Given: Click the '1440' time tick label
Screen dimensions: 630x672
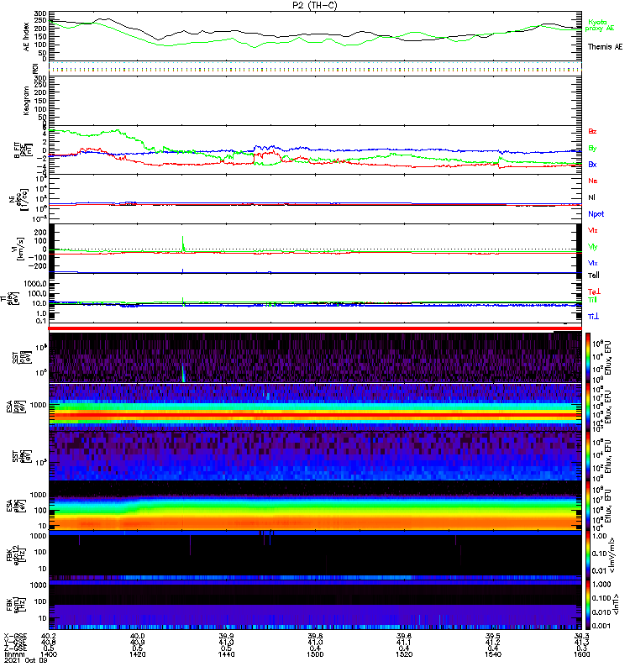Looking at the screenshot, I should (226, 654).
